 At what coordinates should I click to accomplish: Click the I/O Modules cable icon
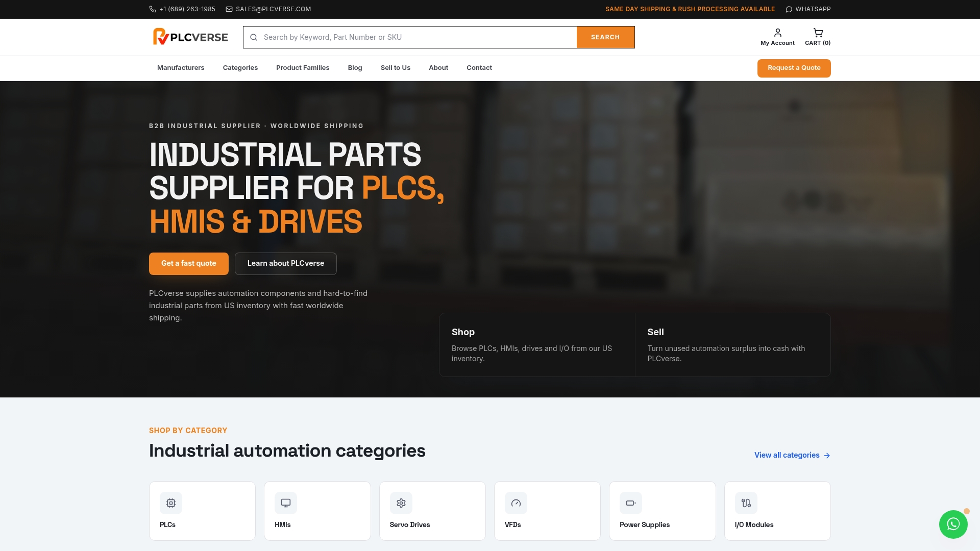pyautogui.click(x=746, y=503)
